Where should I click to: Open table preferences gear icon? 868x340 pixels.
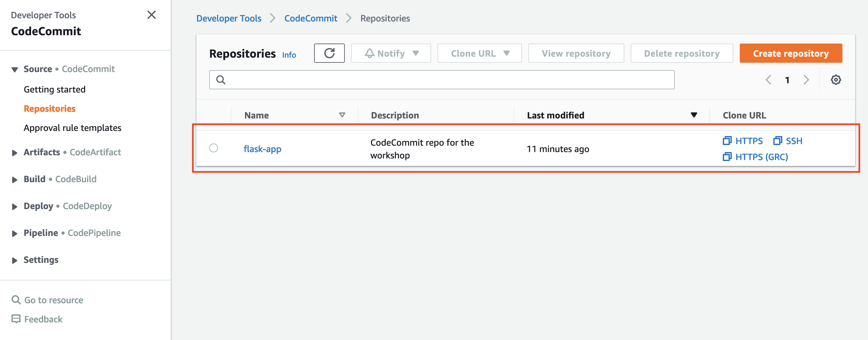point(836,80)
